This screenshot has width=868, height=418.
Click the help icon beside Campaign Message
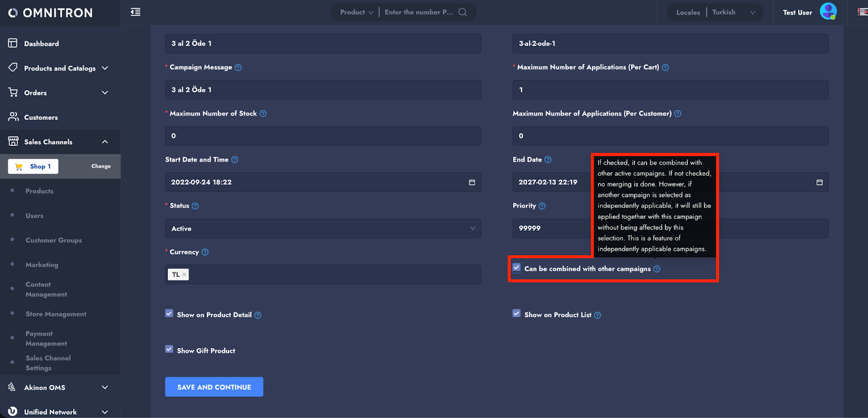[x=238, y=67]
